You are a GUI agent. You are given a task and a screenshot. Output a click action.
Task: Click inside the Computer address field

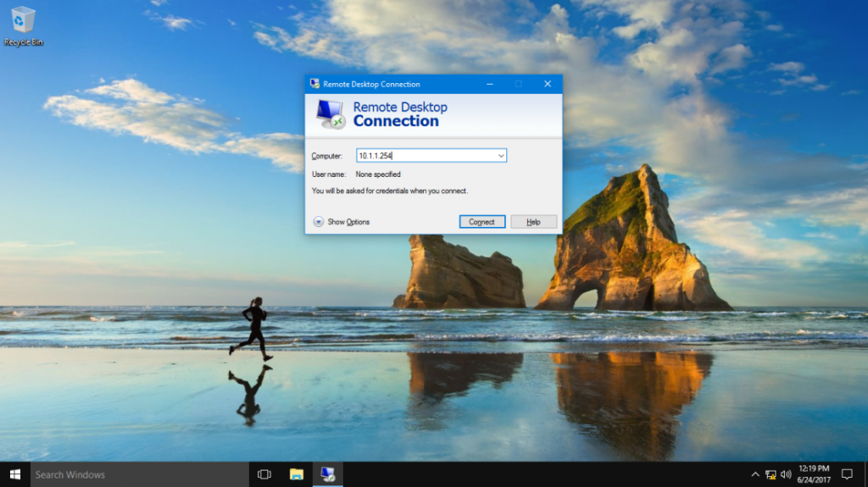click(x=424, y=156)
